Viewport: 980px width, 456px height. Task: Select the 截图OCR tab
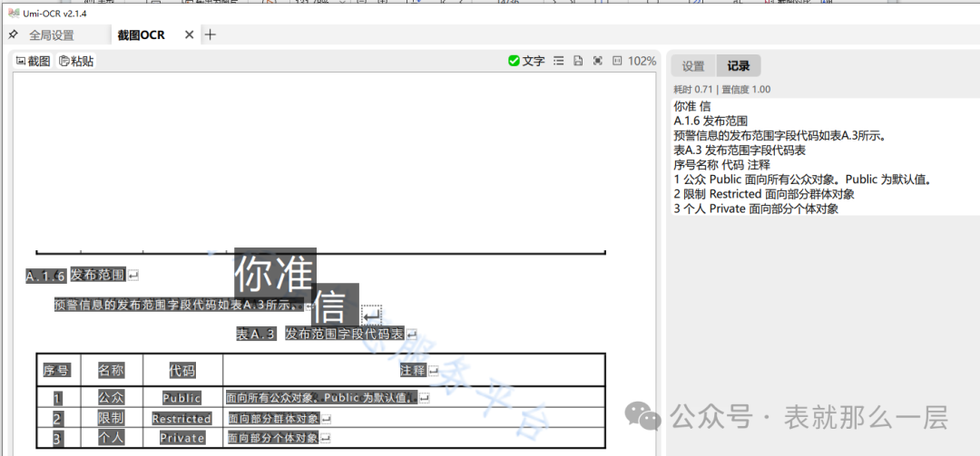(142, 35)
